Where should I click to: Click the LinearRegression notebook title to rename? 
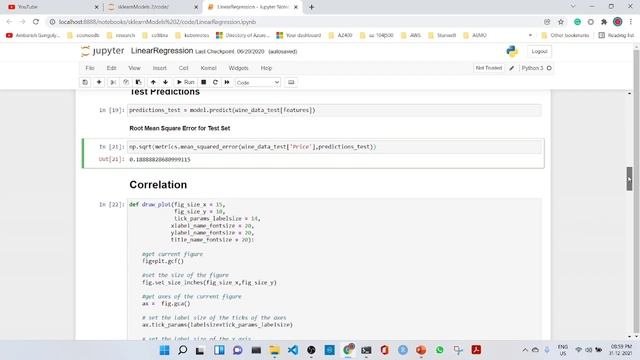pyautogui.click(x=162, y=51)
